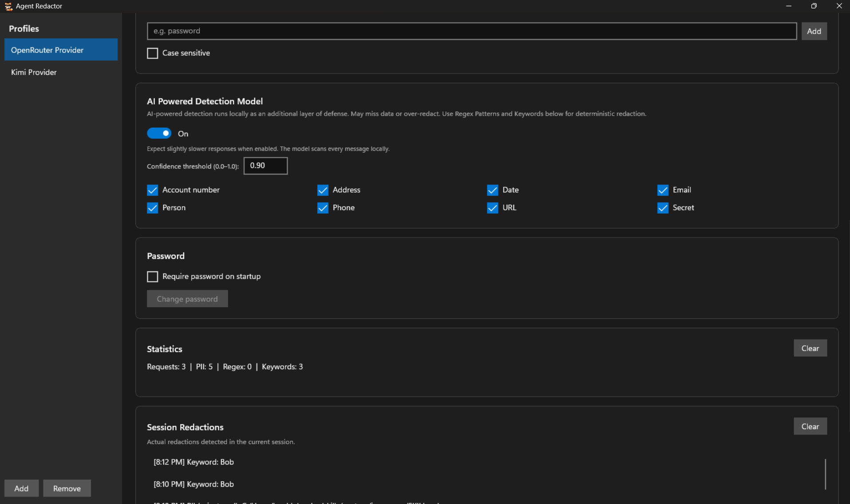This screenshot has height=504, width=850.
Task: Click the 'Profiles' sidebar heading
Action: coord(24,28)
